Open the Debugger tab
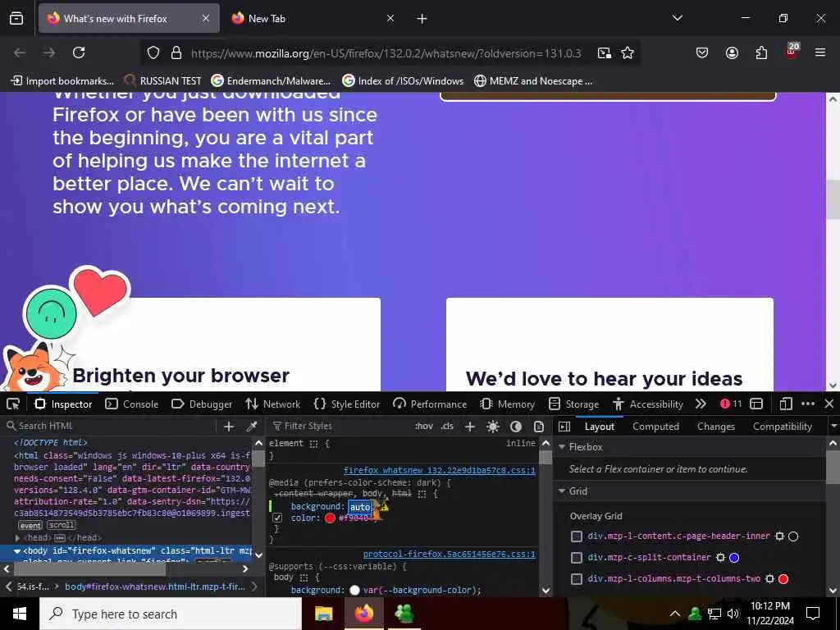The image size is (840, 630). pyautogui.click(x=202, y=404)
